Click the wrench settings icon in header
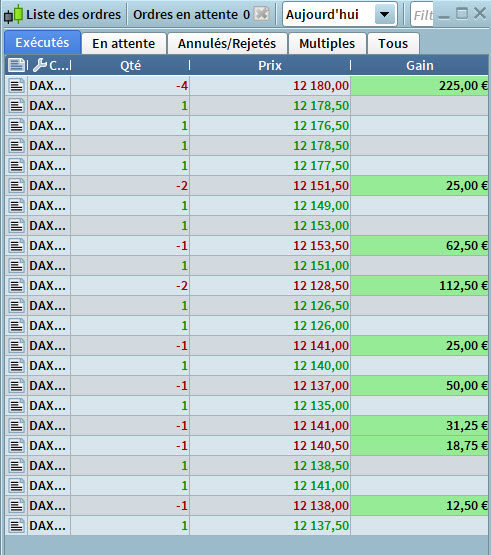This screenshot has width=491, height=555. coord(40,65)
